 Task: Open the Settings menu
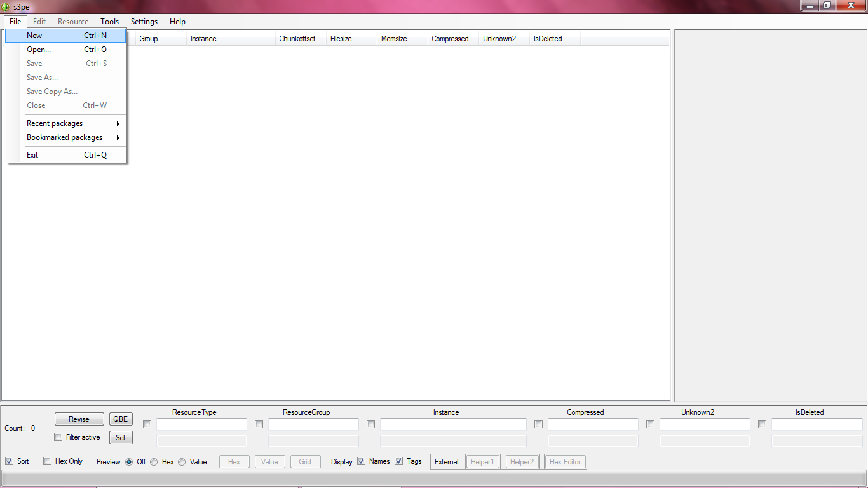(144, 21)
